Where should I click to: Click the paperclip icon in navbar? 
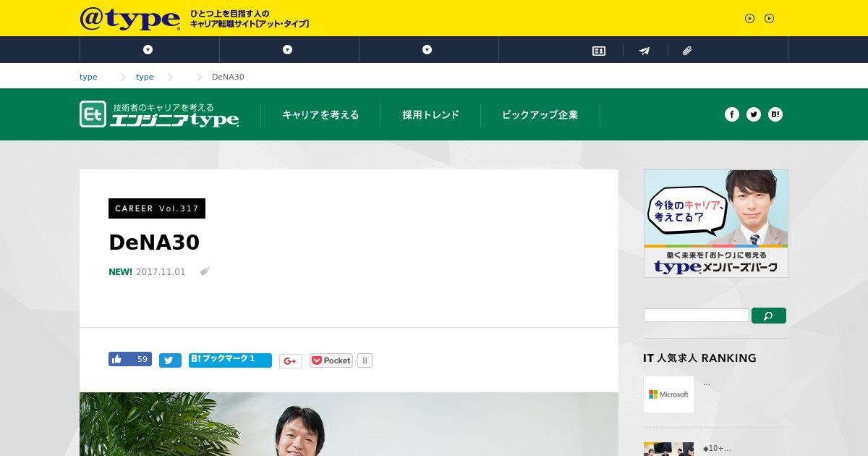[x=687, y=51]
